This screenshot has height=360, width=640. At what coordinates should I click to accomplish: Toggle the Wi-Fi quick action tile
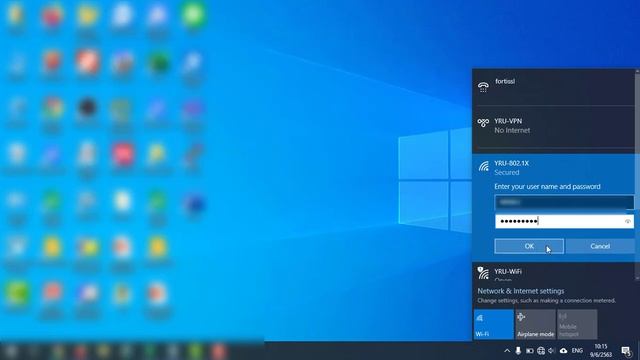493,324
